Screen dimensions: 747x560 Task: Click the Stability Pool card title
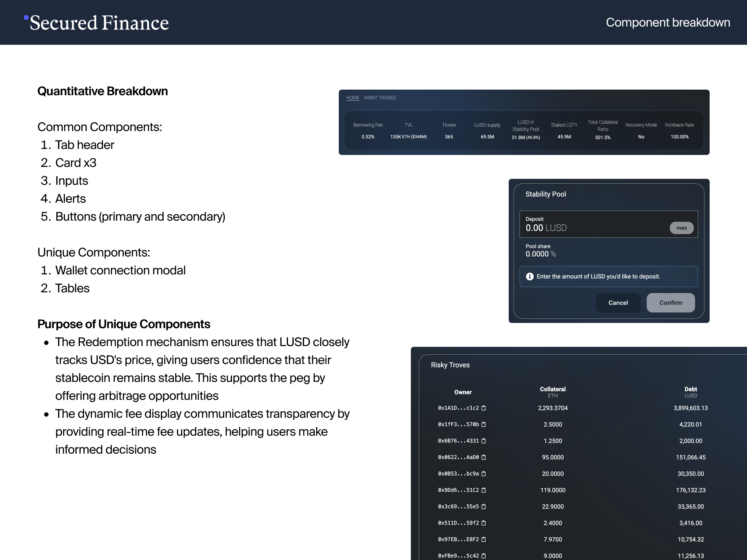(x=546, y=194)
